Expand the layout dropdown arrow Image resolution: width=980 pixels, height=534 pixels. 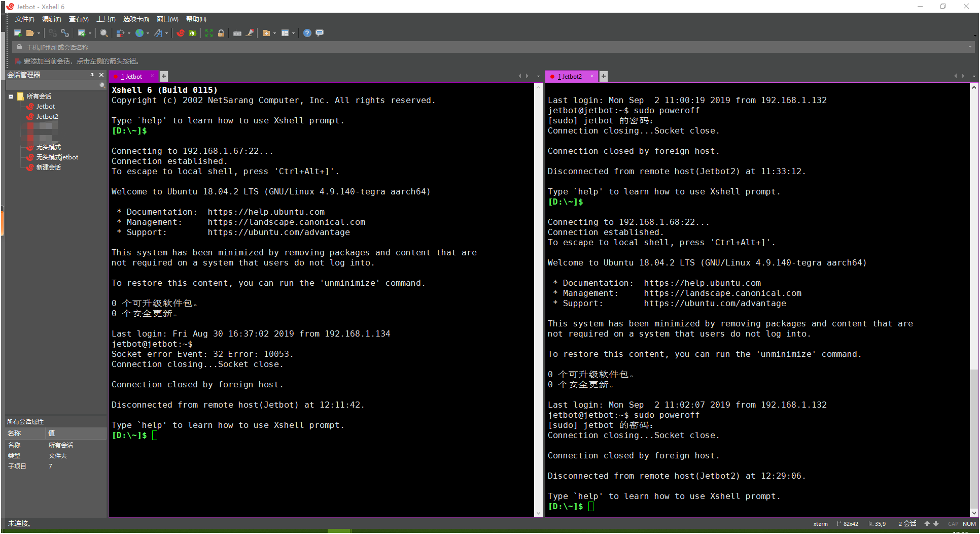tap(293, 34)
